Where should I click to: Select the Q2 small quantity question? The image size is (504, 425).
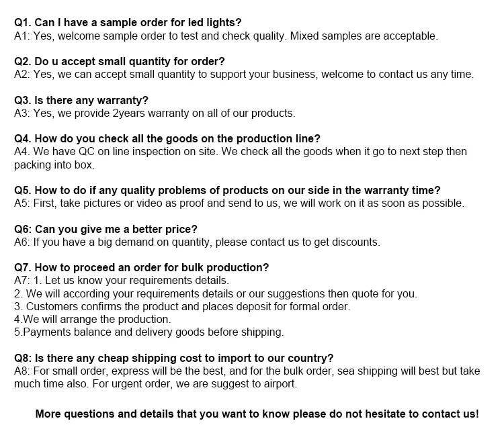tap(120, 62)
